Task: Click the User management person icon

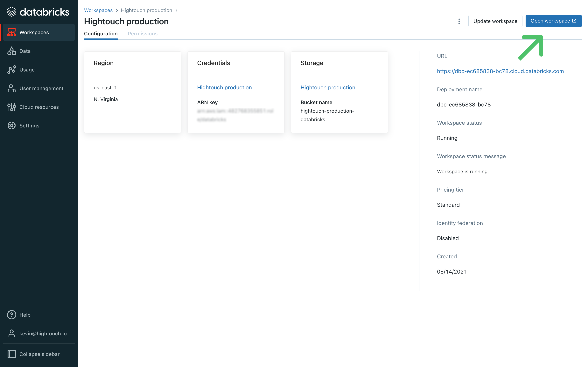Action: 11,88
